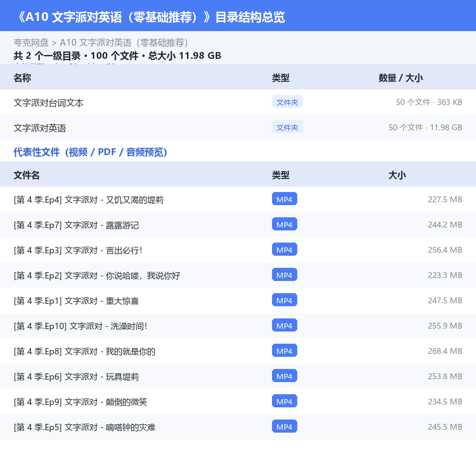The width and height of the screenshot is (476, 455).
Task: Open file Ep3 言出必行!
Action: tap(78, 250)
